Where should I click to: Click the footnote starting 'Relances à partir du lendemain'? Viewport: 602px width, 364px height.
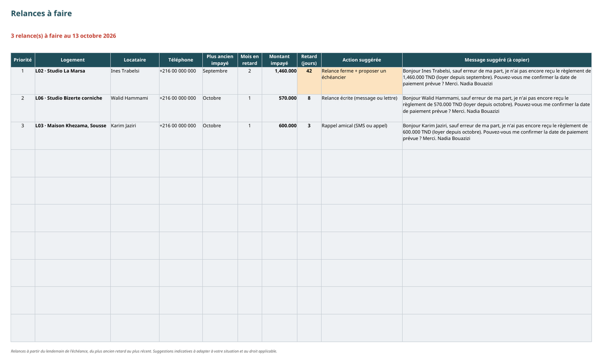coord(144,351)
